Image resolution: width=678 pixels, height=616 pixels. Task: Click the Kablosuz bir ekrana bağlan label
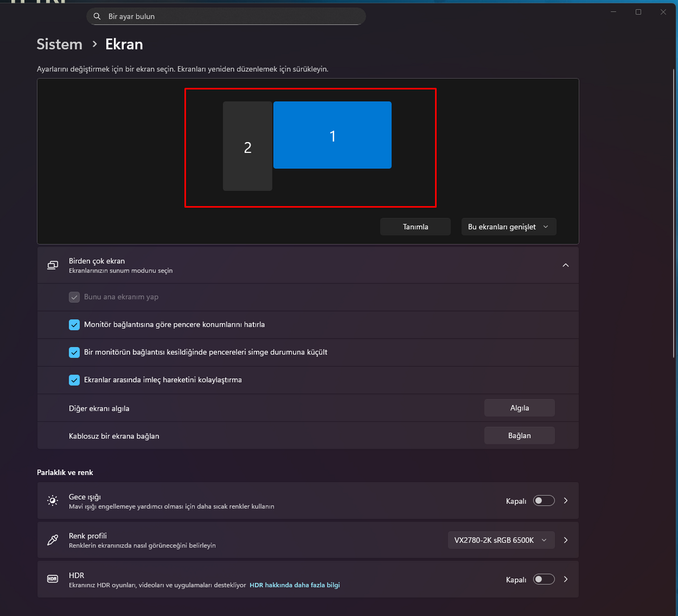tap(114, 436)
